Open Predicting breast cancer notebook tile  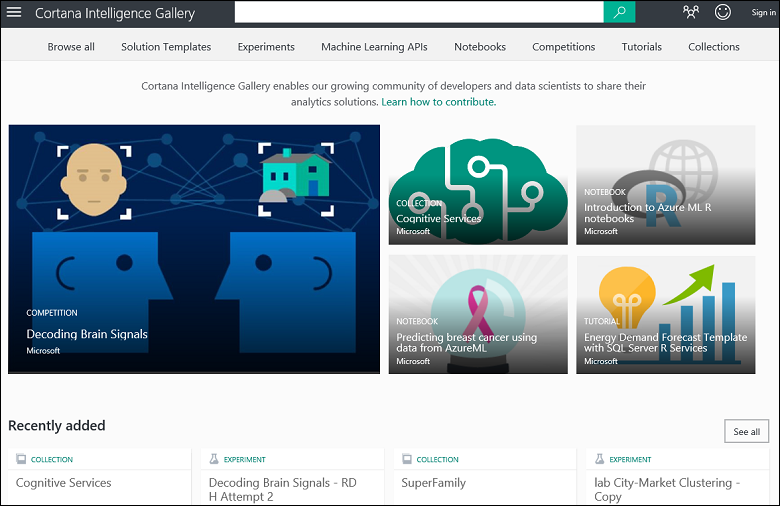tap(478, 314)
